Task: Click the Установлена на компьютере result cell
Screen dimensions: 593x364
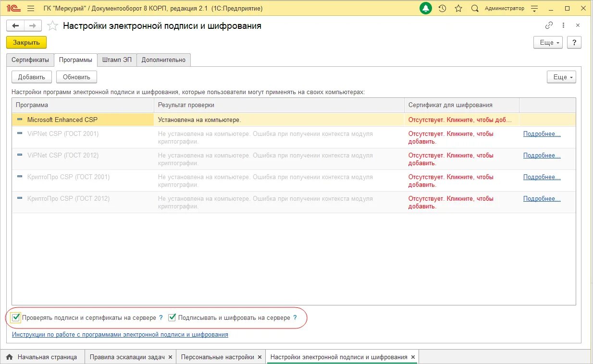Action: (279, 120)
